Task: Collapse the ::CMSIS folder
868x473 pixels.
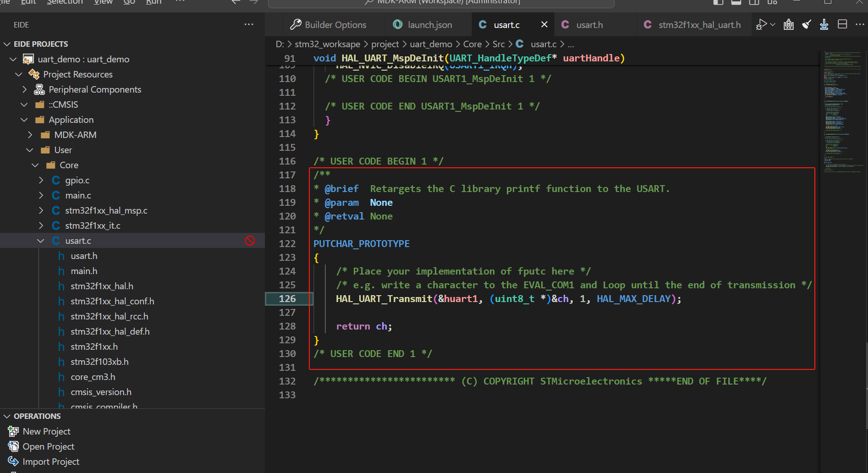Action: coord(24,104)
